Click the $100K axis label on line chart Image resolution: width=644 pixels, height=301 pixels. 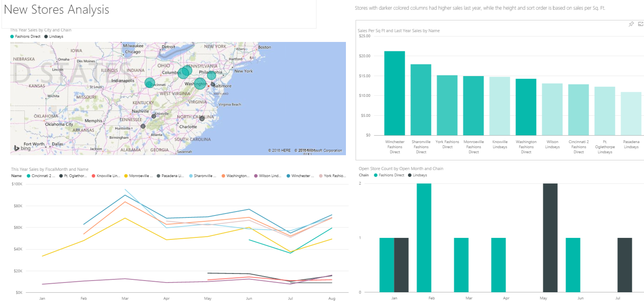[17, 184]
